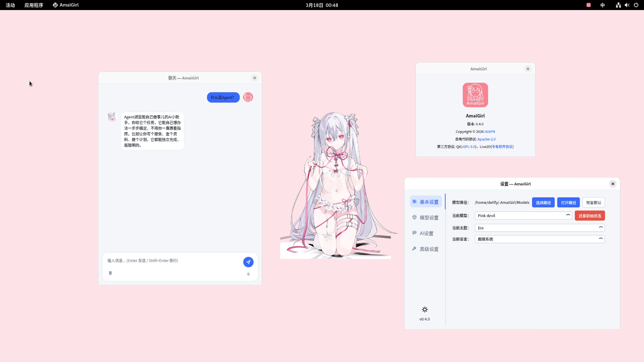644x362 pixels.
Task: Click the assistant reply starting Agent就是能自己做事儿
Action: point(152,131)
